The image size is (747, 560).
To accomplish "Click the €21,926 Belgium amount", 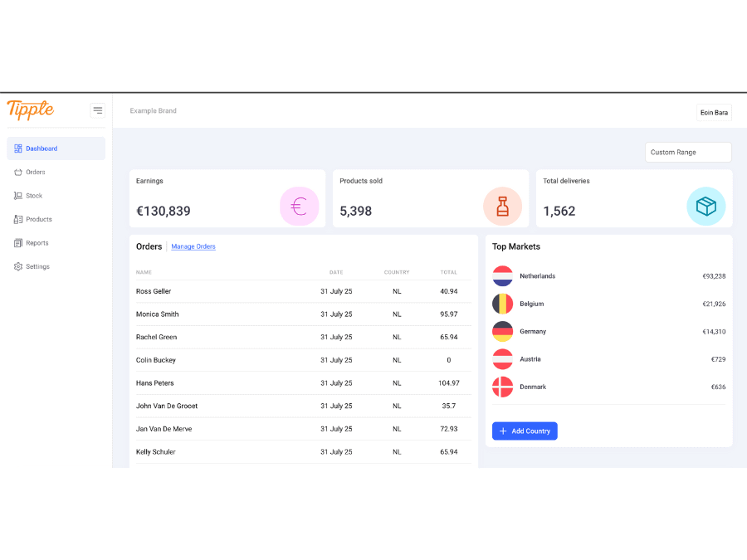I will click(x=714, y=304).
